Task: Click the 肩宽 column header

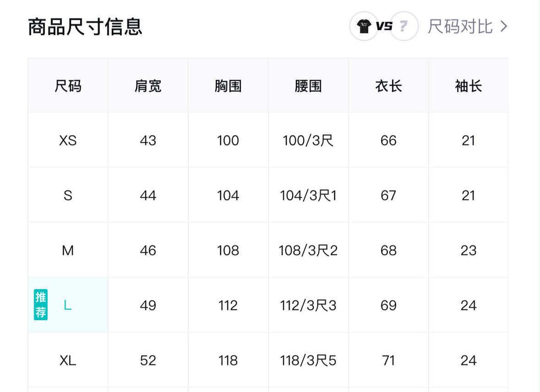Action: coord(148,86)
